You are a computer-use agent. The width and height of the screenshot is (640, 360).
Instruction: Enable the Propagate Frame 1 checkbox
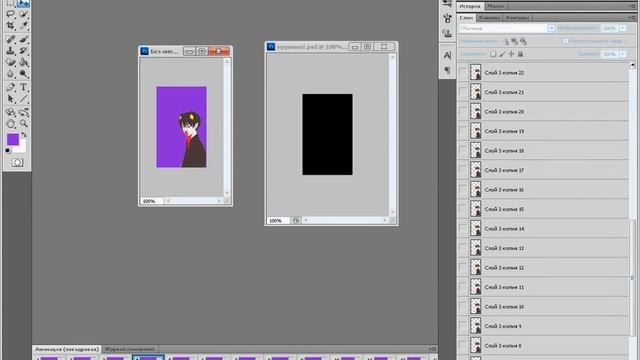[566, 41]
